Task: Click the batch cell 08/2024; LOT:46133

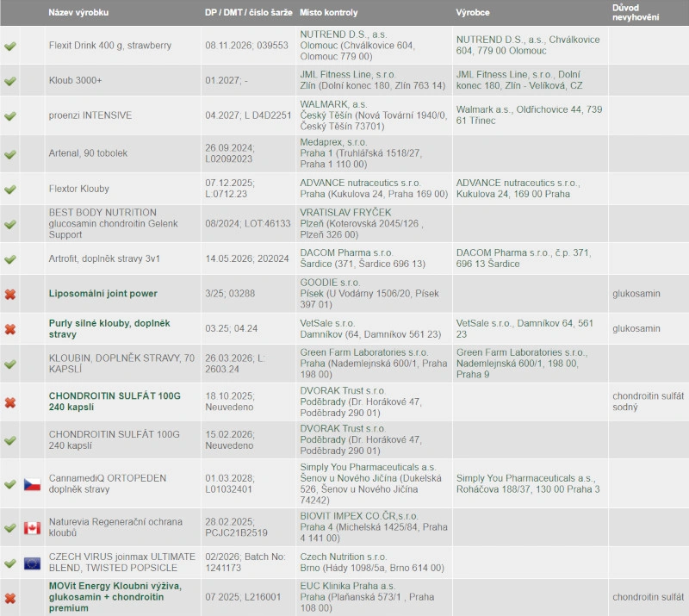Action: coord(248,223)
